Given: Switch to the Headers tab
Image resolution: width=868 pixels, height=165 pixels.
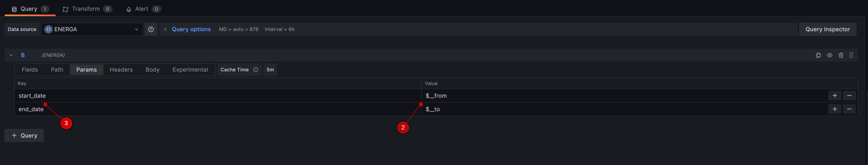Looking at the screenshot, I should [121, 69].
